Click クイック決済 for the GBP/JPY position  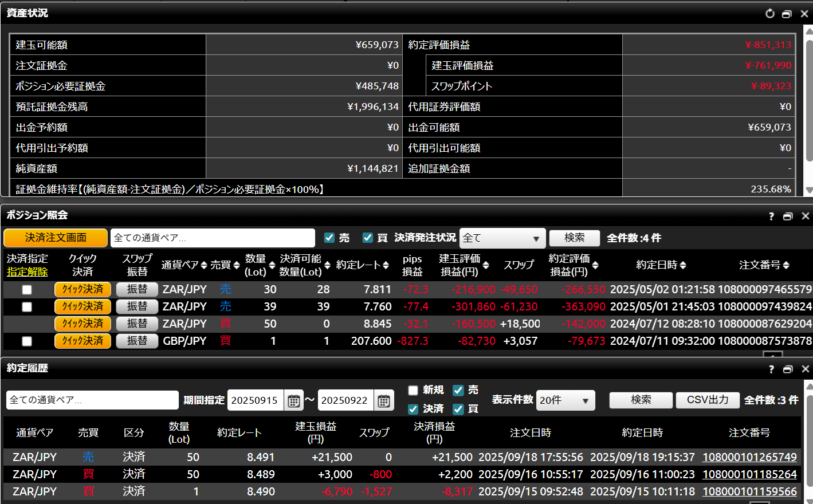click(x=83, y=341)
